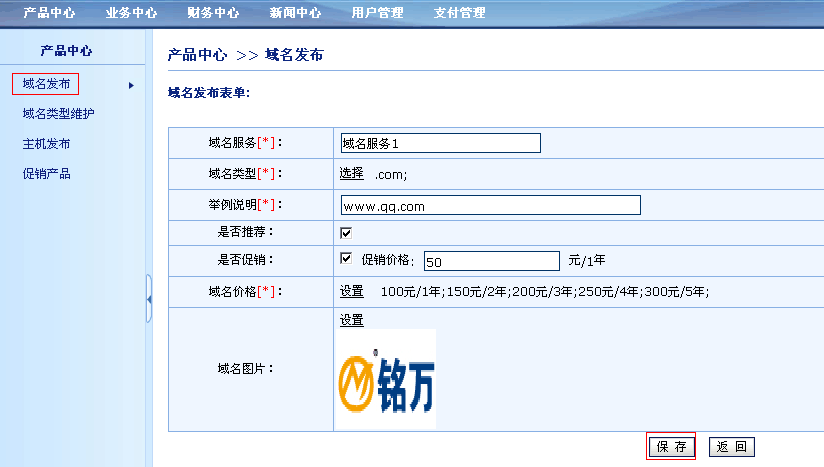Open the 业务中心 top menu
The height and width of the screenshot is (467, 824).
point(131,13)
